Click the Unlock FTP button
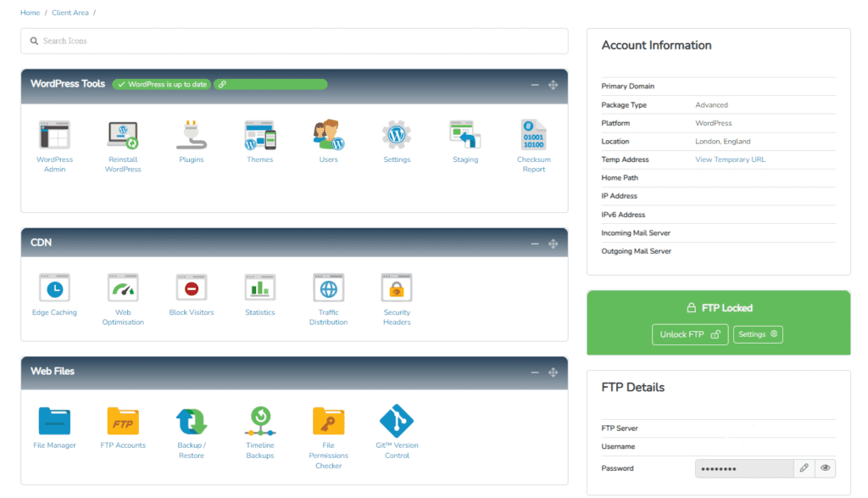Screen dimensions: 868x498 tap(690, 334)
